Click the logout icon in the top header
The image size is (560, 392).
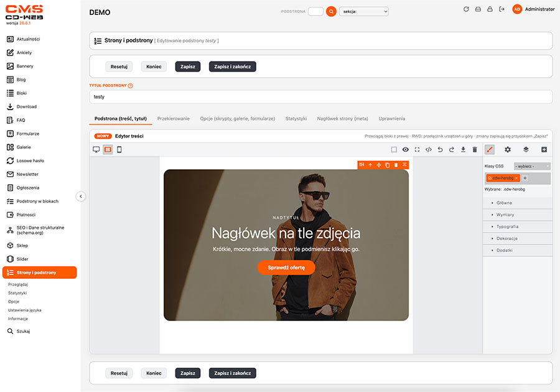[502, 9]
